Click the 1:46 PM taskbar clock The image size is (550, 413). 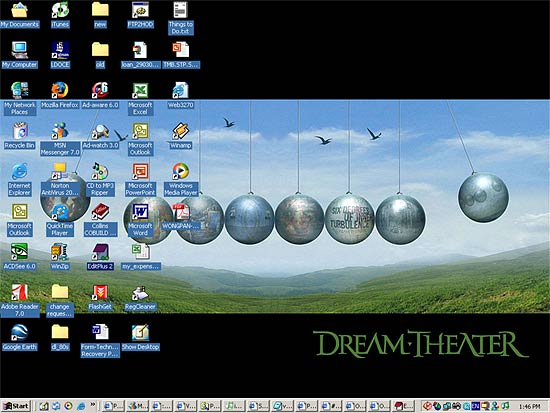[x=530, y=407]
